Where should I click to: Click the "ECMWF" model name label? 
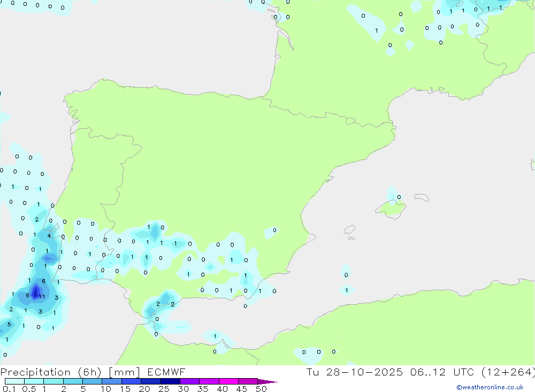(x=166, y=372)
